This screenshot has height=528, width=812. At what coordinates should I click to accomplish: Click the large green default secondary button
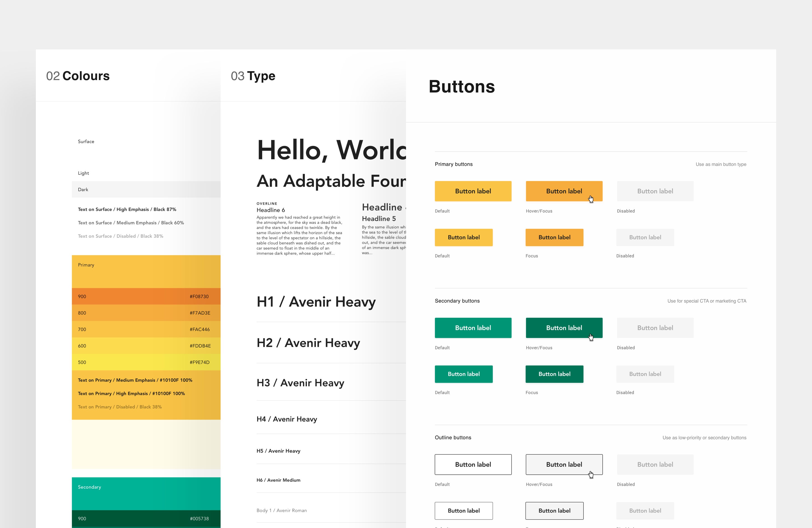(473, 328)
